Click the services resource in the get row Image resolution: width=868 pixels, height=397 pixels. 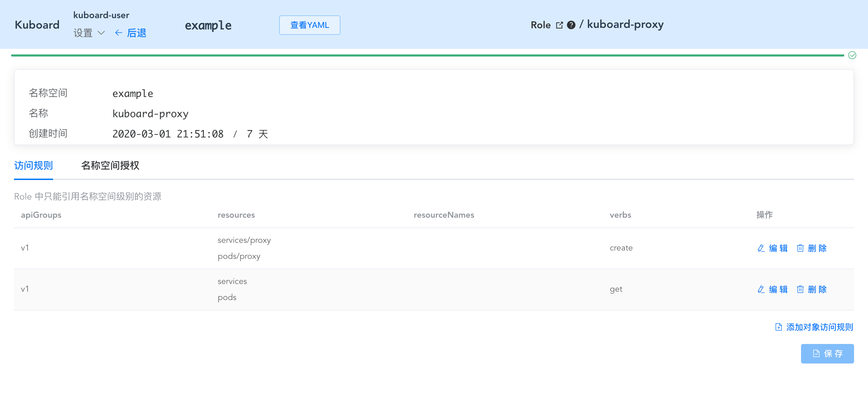232,281
